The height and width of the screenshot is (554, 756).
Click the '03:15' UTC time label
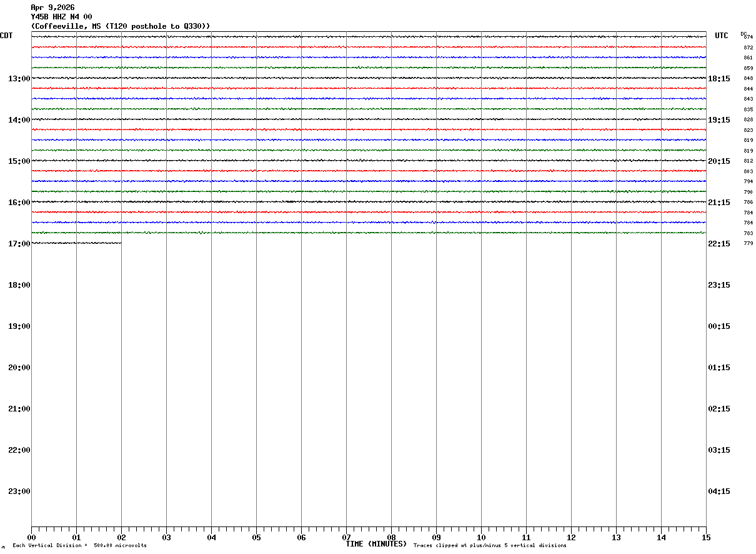pyautogui.click(x=719, y=450)
